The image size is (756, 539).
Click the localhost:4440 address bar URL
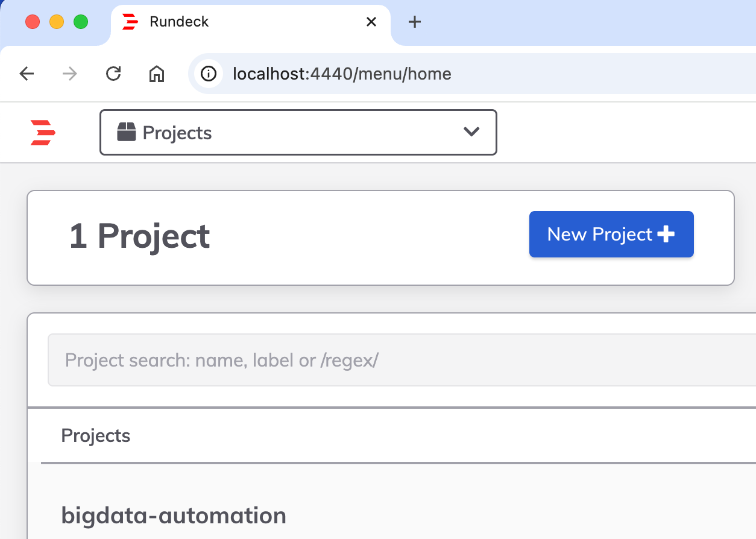pos(342,74)
